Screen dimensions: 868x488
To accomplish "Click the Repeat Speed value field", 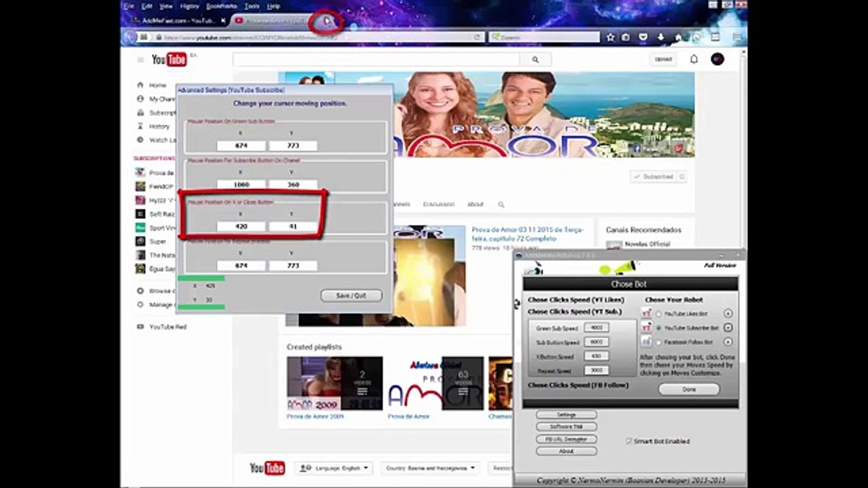I will [597, 371].
